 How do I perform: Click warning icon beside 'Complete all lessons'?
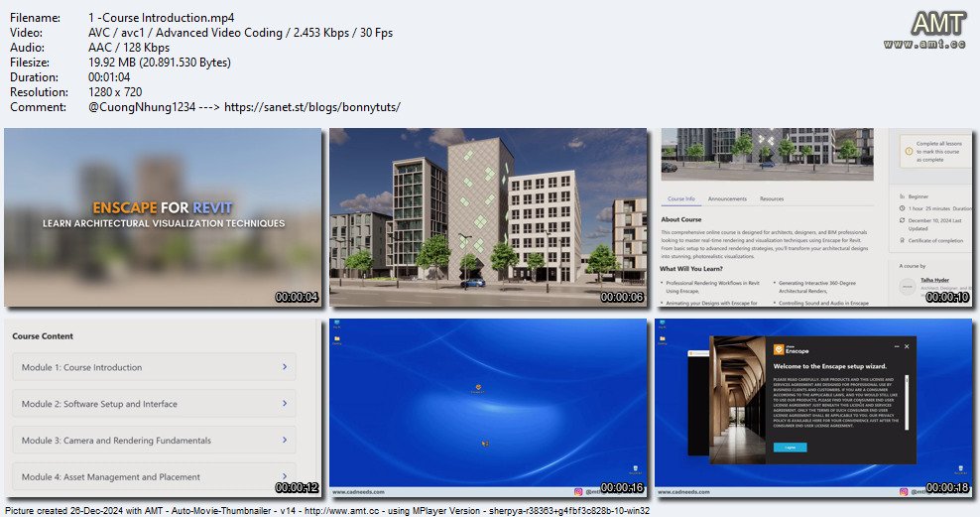[909, 151]
